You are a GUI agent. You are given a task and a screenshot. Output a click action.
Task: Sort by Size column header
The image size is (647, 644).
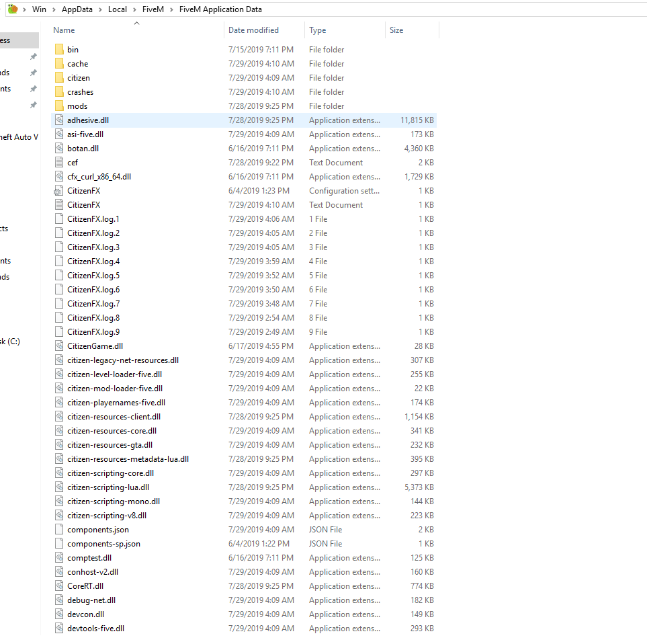(396, 30)
